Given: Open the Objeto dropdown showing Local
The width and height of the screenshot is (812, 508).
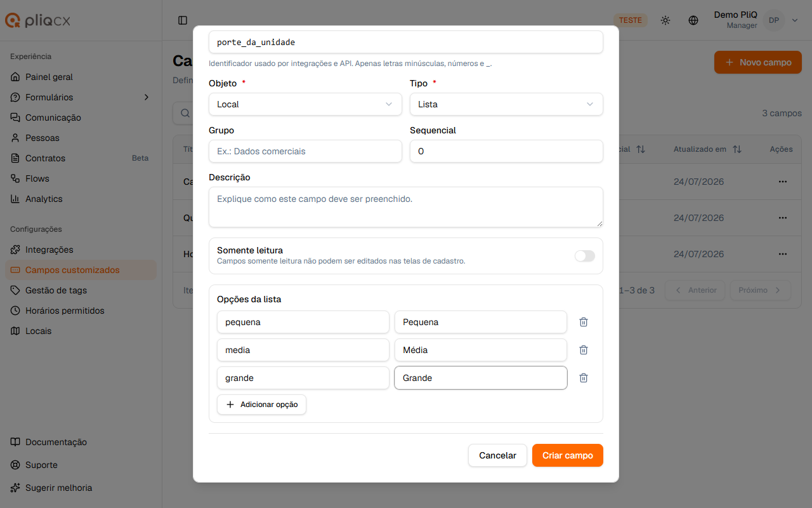Looking at the screenshot, I should 305,104.
